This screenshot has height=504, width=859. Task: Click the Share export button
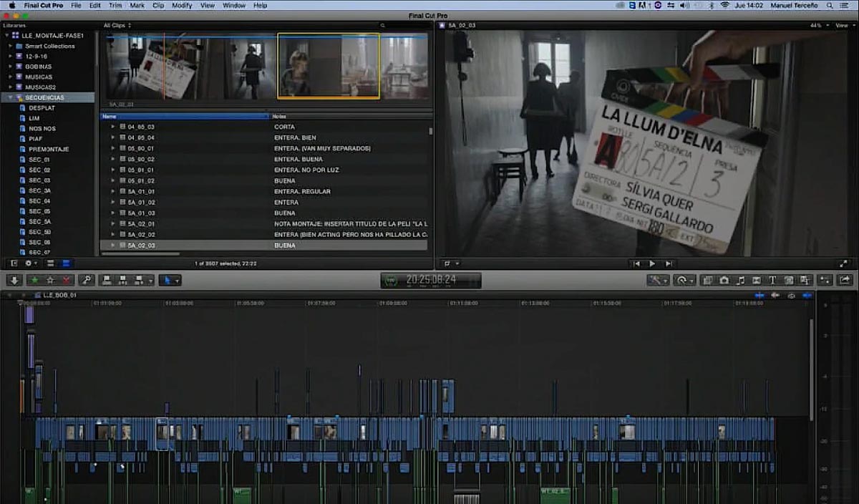845,280
